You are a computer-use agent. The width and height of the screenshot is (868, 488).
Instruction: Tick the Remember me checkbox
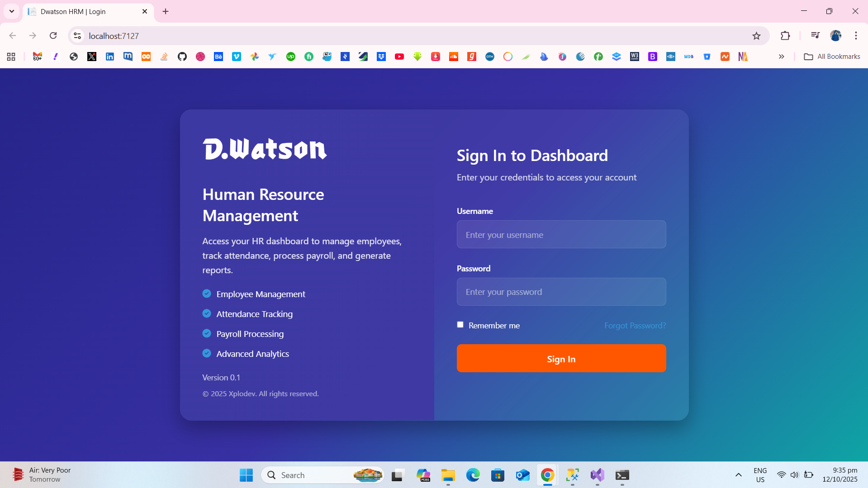click(460, 325)
